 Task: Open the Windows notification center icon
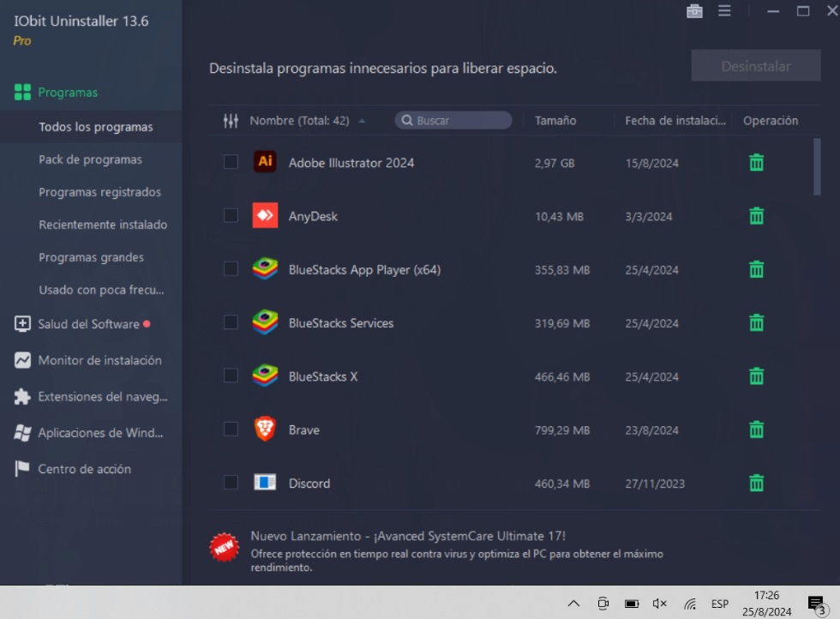816,604
